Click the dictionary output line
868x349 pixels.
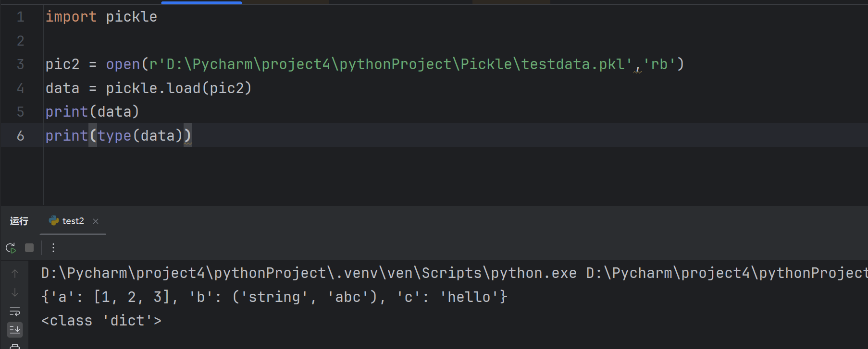(x=274, y=297)
